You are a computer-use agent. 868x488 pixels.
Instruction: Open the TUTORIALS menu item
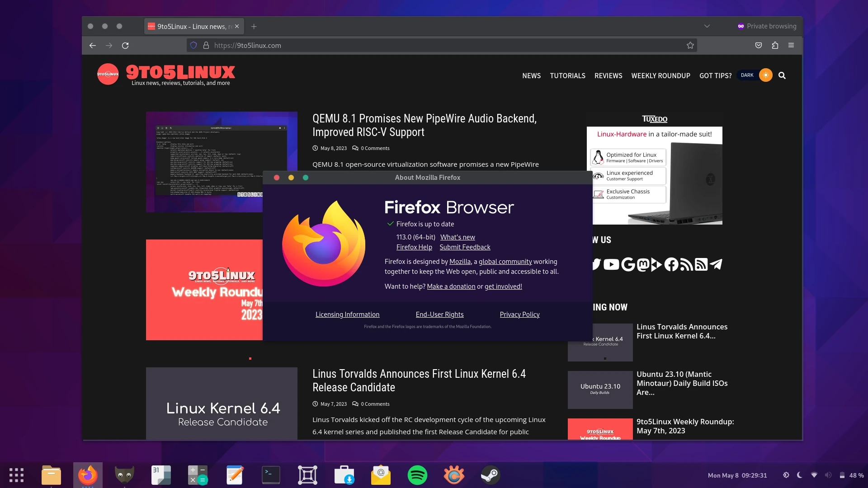[x=567, y=75]
